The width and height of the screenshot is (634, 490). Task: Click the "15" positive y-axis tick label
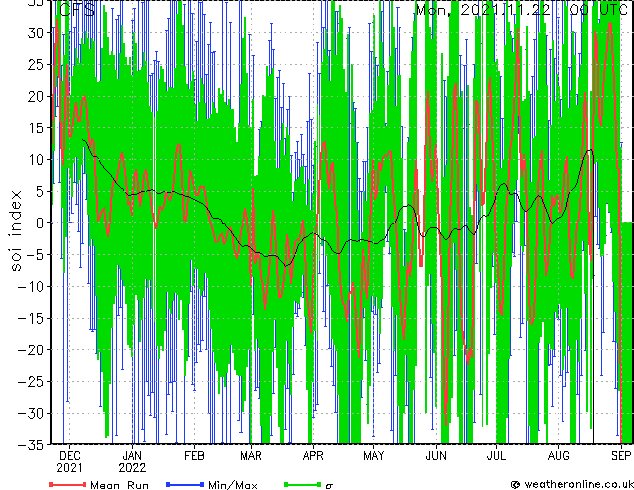click(x=36, y=128)
